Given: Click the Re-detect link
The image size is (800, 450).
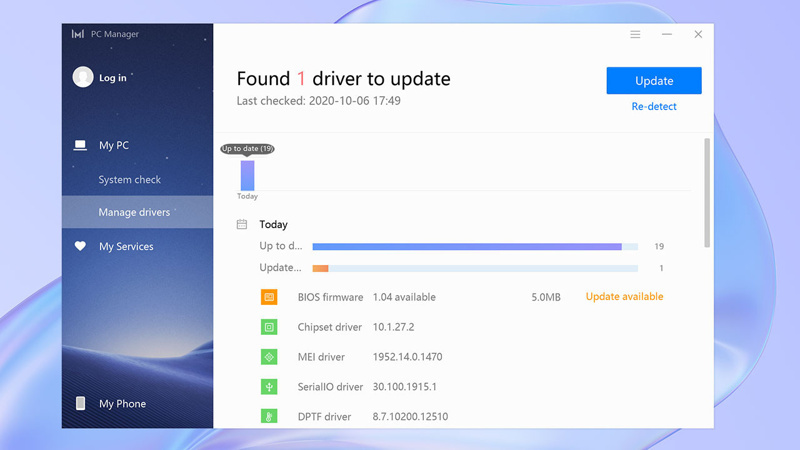Looking at the screenshot, I should pyautogui.click(x=654, y=106).
